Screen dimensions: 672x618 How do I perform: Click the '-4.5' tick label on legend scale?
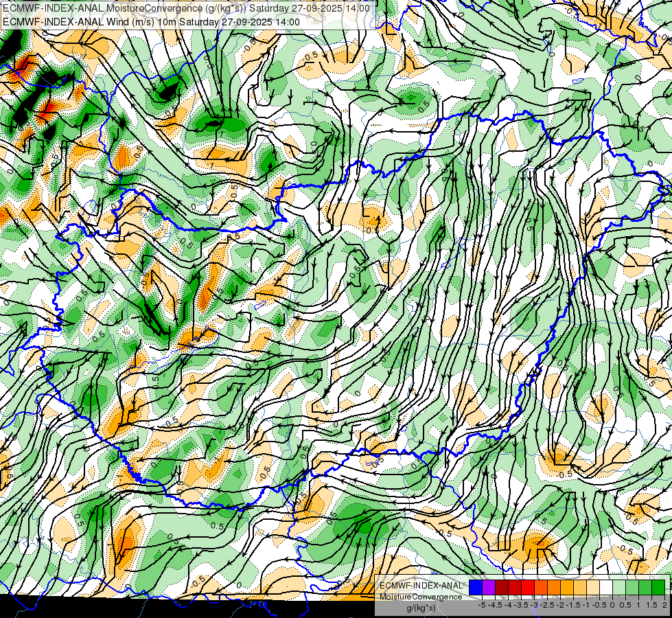(496, 605)
